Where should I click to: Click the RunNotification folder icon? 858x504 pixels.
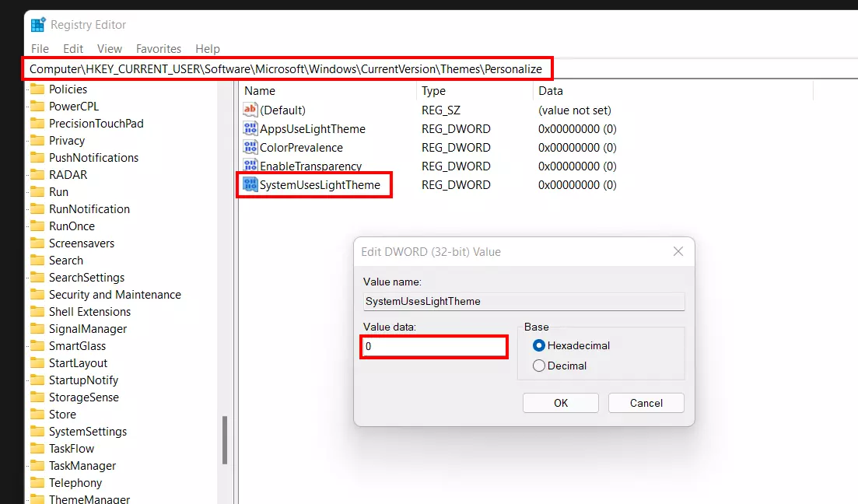pos(37,208)
